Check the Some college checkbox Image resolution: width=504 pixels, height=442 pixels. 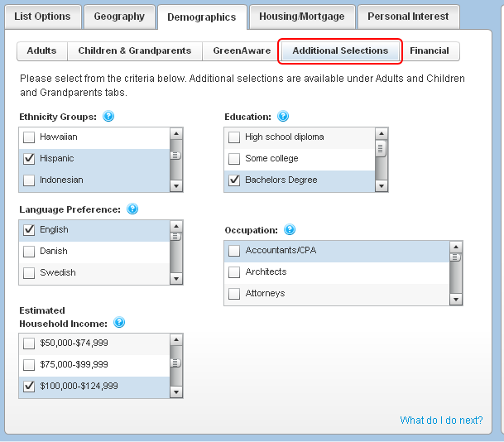point(234,158)
